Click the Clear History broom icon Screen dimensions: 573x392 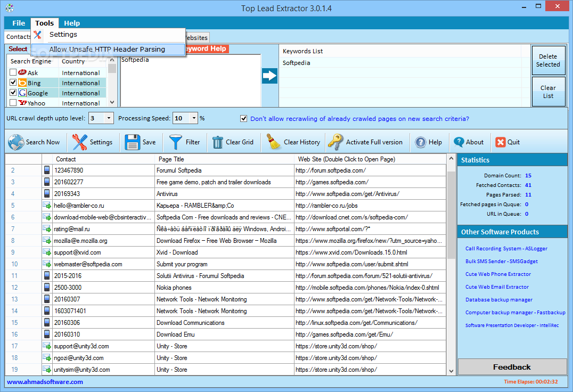point(273,142)
